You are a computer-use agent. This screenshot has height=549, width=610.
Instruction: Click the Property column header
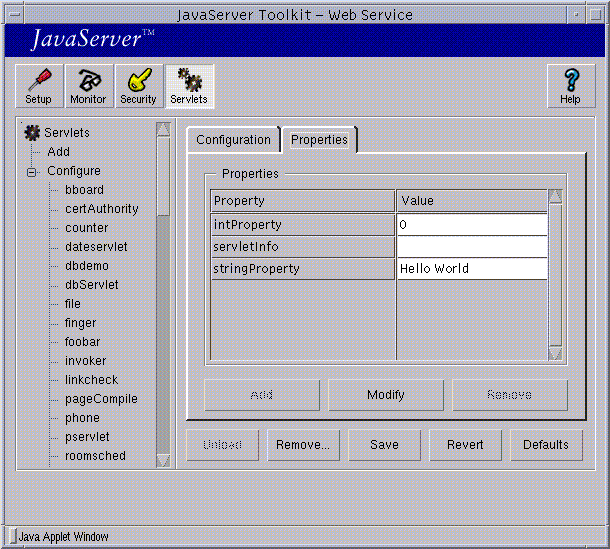coord(303,201)
